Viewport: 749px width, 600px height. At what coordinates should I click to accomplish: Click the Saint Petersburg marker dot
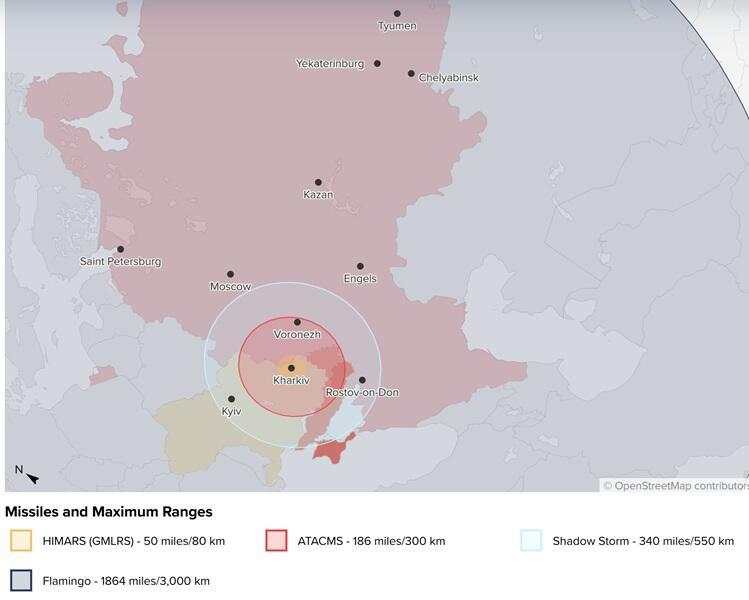[x=121, y=250]
